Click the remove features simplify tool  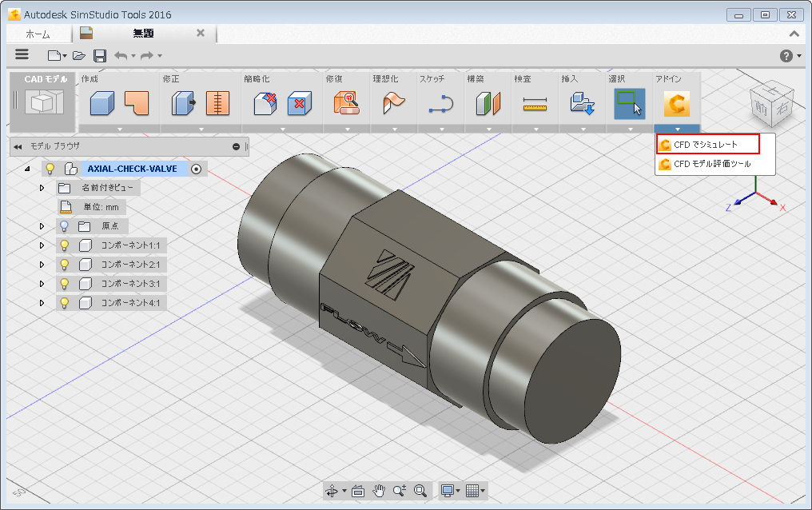click(265, 103)
